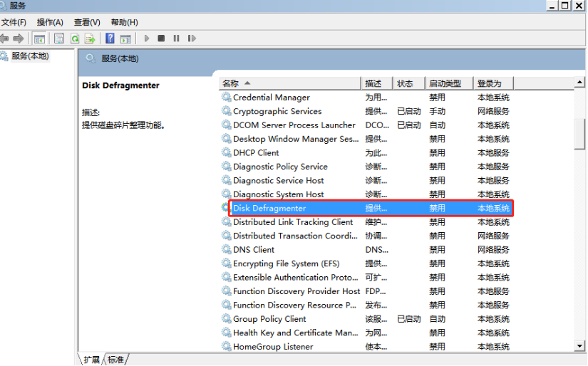588x366 pixels.
Task: Open the blue Help question-mark icon
Action: [x=110, y=38]
